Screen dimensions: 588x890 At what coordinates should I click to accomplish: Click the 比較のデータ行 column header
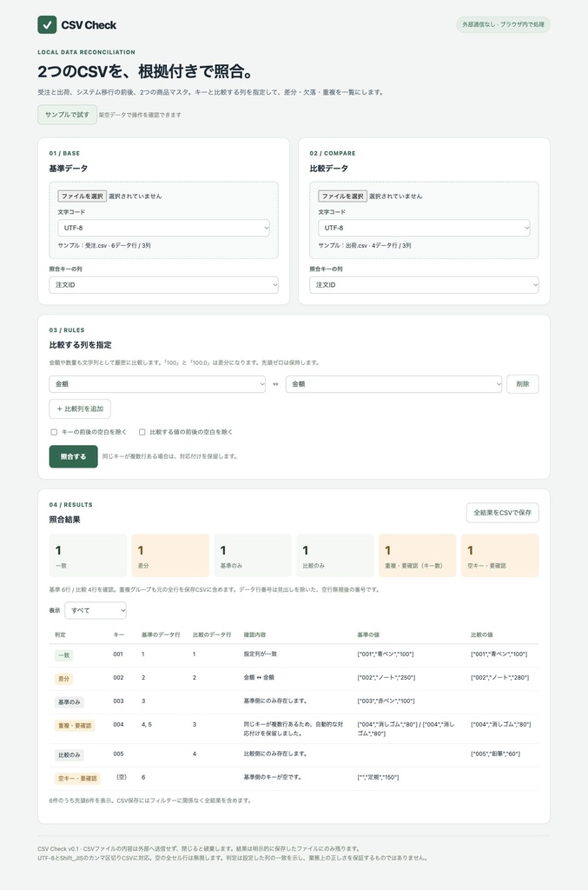[212, 634]
